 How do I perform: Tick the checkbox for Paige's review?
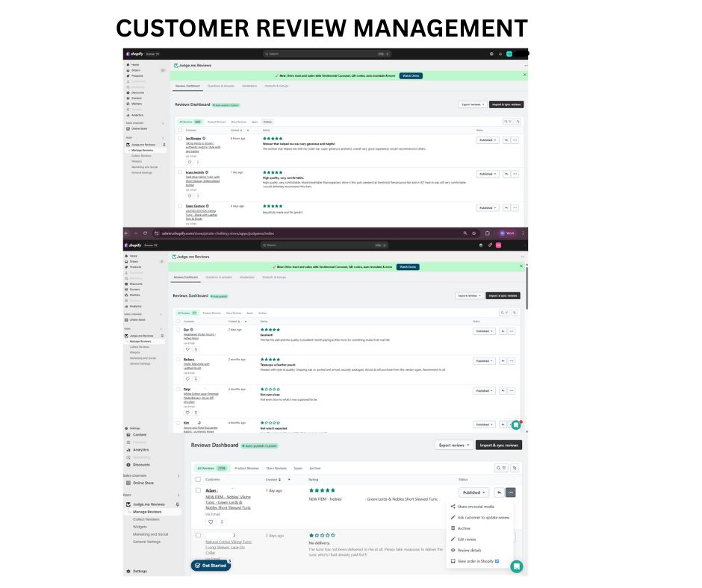(x=178, y=390)
